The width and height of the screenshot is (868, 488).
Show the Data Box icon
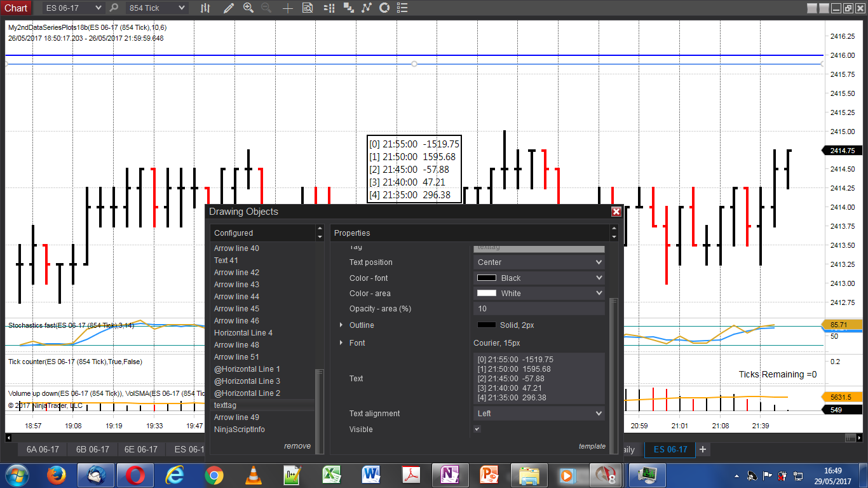pyautogui.click(x=308, y=8)
